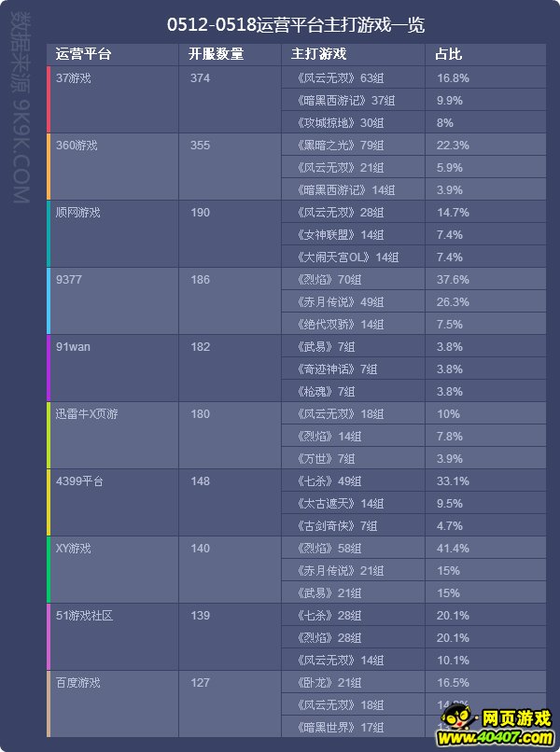This screenshot has width=560, height=752.
Task: Click the 《黑暗之光》79组 entry
Action: click(339, 145)
